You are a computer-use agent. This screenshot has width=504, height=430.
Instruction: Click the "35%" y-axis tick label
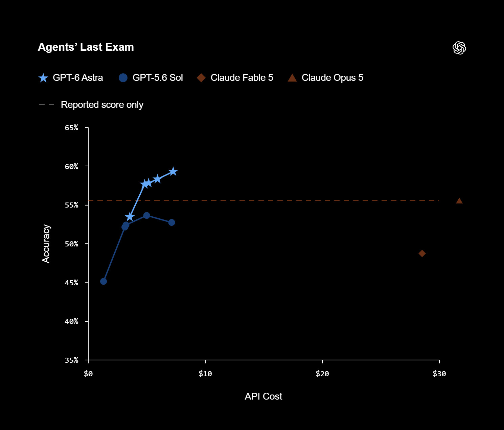(x=71, y=360)
